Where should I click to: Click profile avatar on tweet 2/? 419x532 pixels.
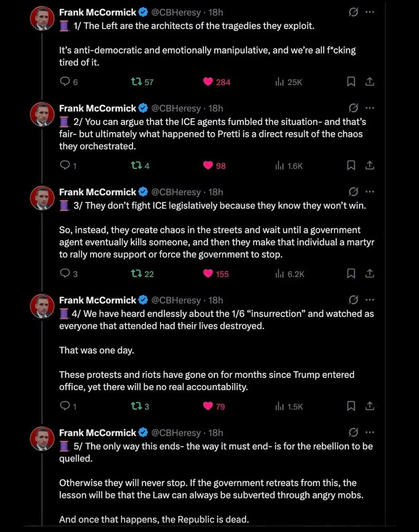[x=42, y=114]
